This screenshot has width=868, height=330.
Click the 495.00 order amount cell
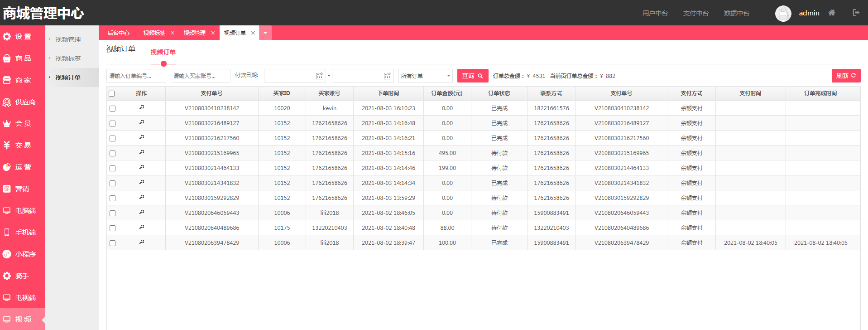pos(447,153)
